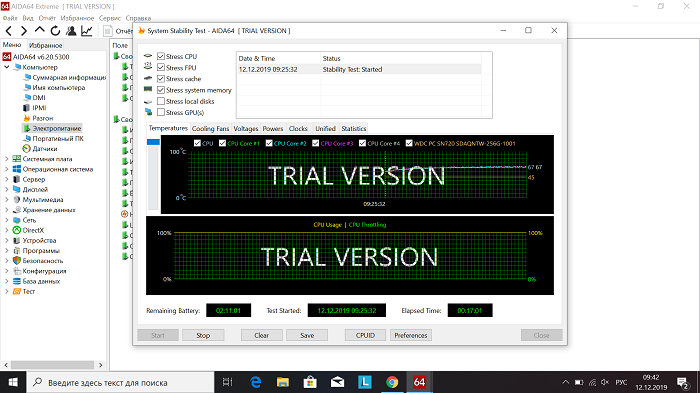Open File Explorer from taskbar
Viewport: 700px width, 393px height.
click(283, 382)
